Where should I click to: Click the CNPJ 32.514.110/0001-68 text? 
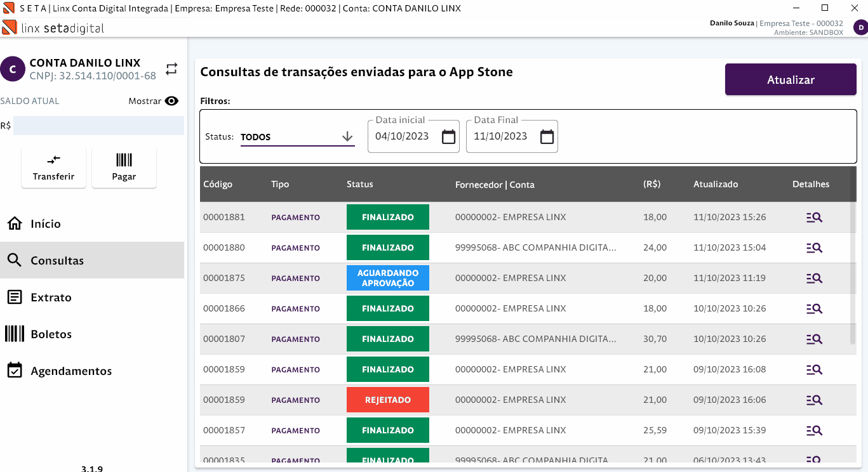(93, 76)
